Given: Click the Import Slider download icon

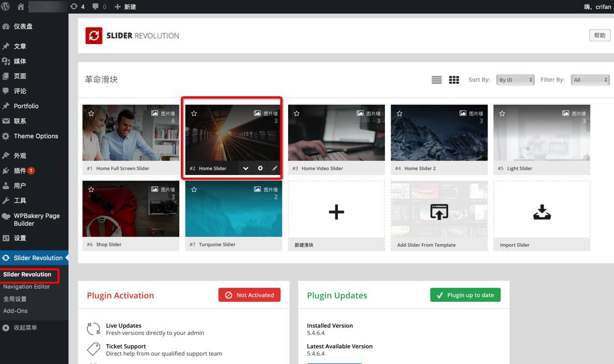Looking at the screenshot, I should click(x=542, y=212).
